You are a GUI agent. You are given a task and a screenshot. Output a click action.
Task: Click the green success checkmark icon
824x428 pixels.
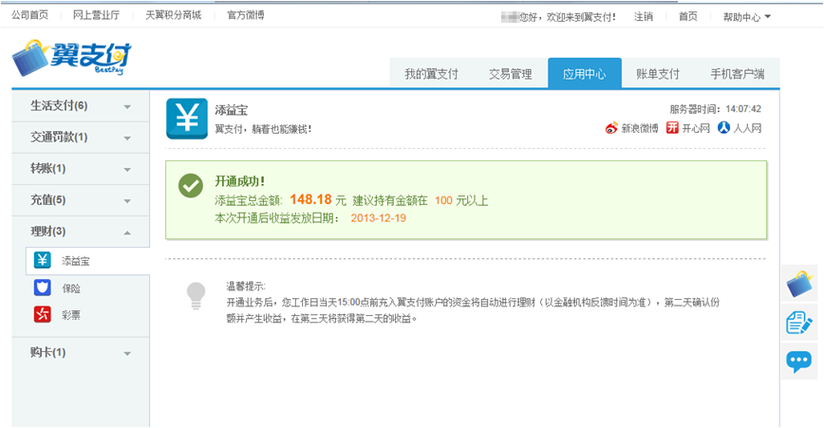[190, 186]
